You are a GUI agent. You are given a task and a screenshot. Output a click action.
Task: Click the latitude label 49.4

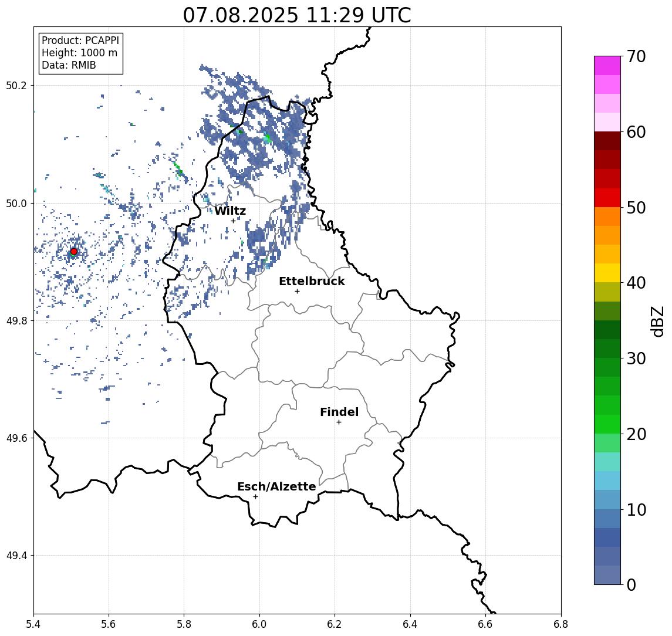16,556
